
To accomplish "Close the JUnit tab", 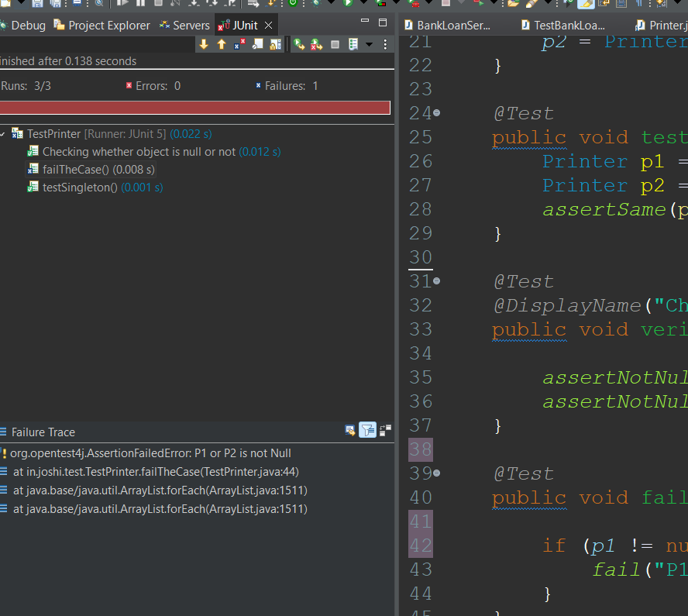I will 269,26.
